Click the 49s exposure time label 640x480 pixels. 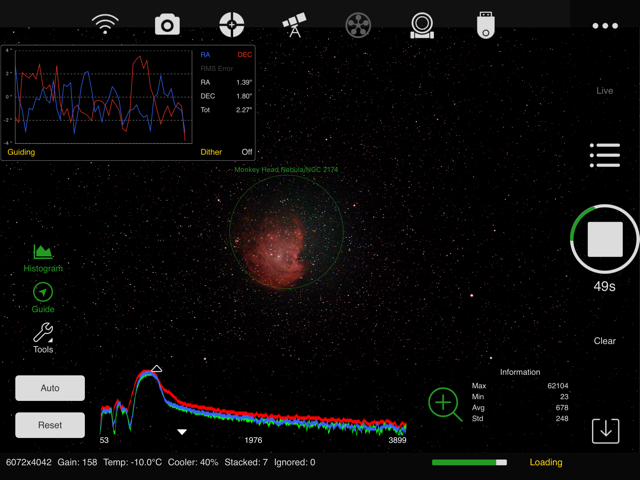coord(604,287)
